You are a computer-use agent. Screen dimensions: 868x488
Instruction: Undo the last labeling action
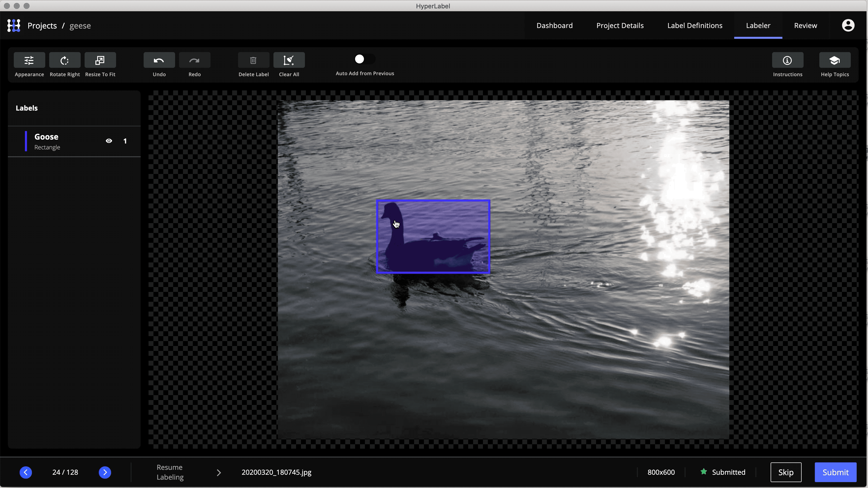coord(159,60)
